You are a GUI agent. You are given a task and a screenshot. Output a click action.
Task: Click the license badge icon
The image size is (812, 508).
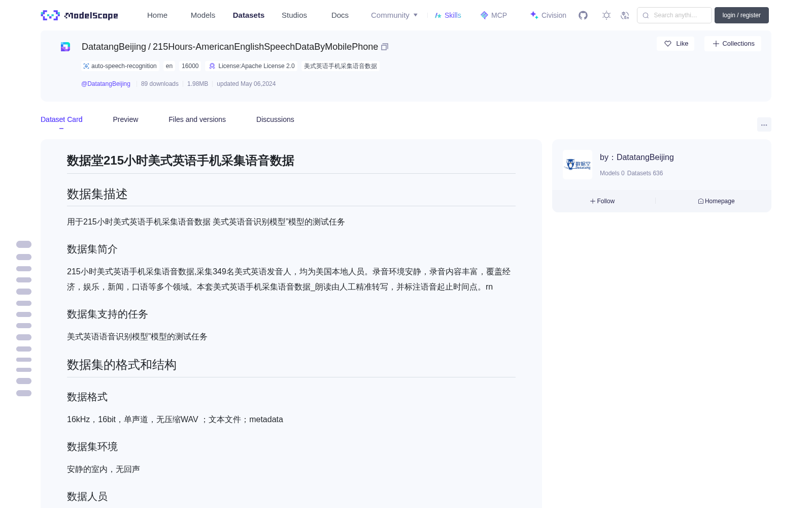212,66
